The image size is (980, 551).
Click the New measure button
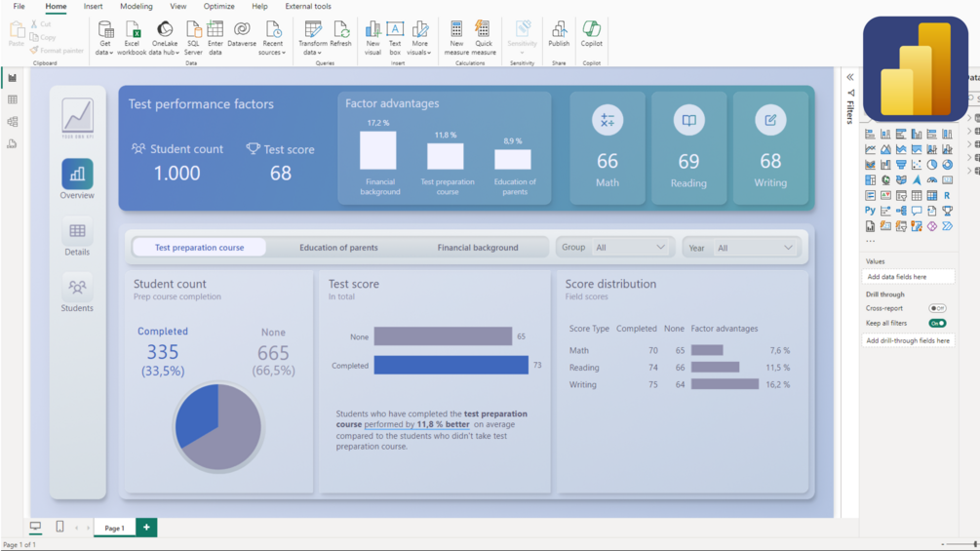point(456,37)
